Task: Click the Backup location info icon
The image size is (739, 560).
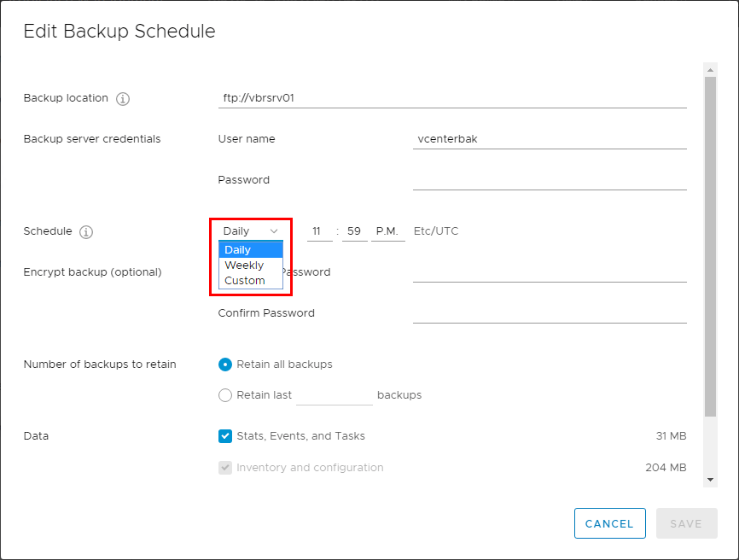Action: click(x=123, y=99)
